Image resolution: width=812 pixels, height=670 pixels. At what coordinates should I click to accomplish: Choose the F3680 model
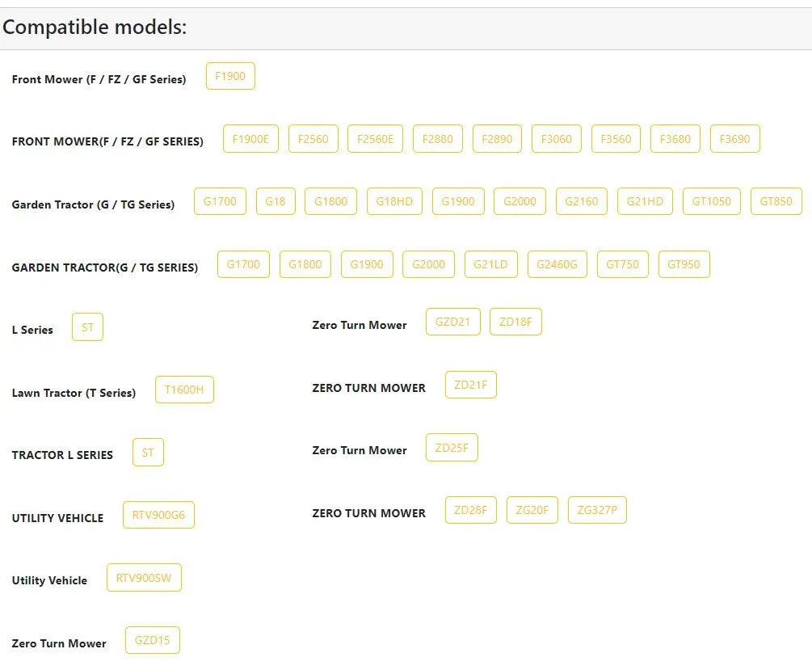tap(675, 139)
